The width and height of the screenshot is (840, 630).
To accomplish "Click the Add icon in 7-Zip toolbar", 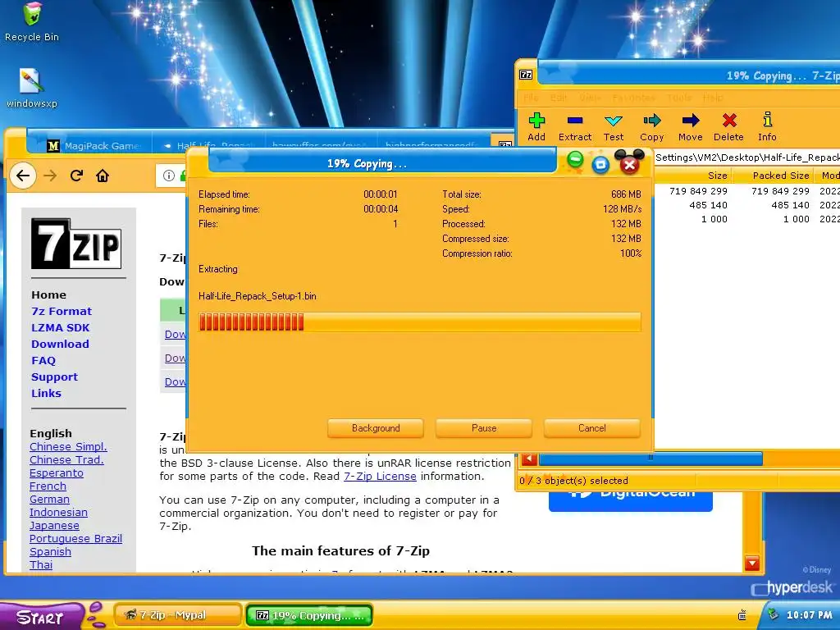I will 536,121.
